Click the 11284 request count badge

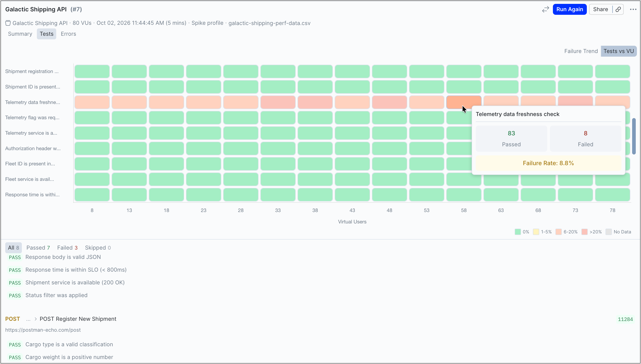(625, 319)
